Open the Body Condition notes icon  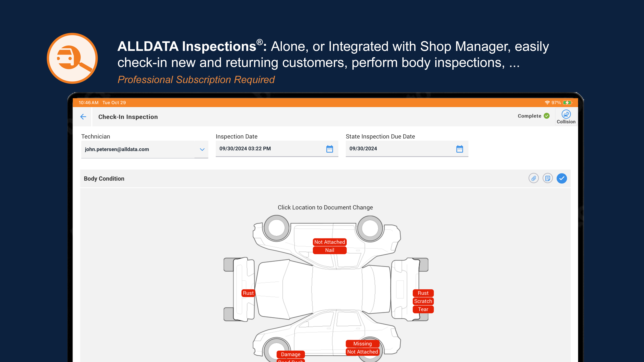[x=548, y=178]
